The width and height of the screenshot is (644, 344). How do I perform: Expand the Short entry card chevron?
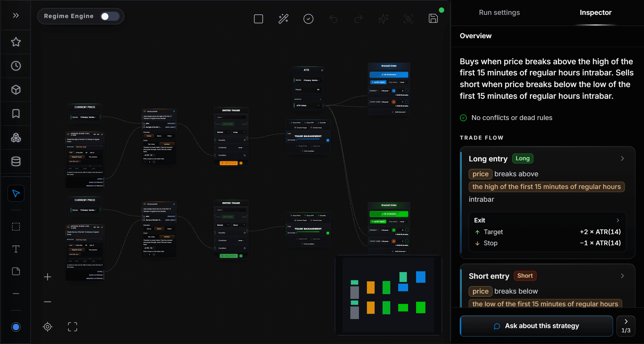(622, 276)
